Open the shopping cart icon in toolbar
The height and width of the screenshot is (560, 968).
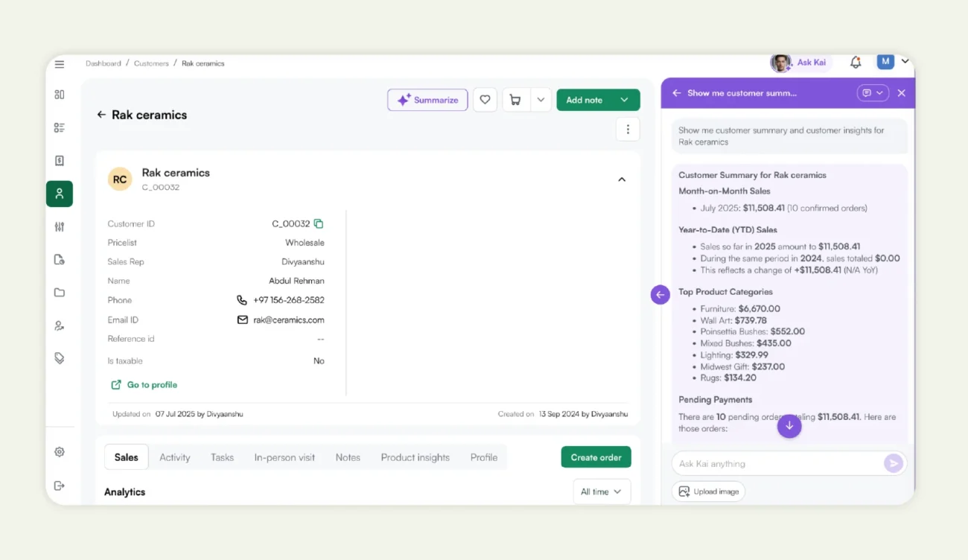515,99
